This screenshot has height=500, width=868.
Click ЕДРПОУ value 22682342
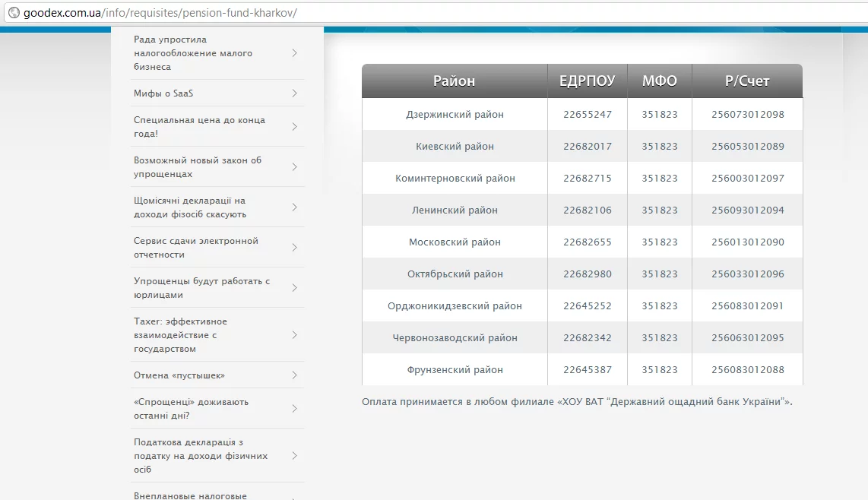(x=588, y=337)
